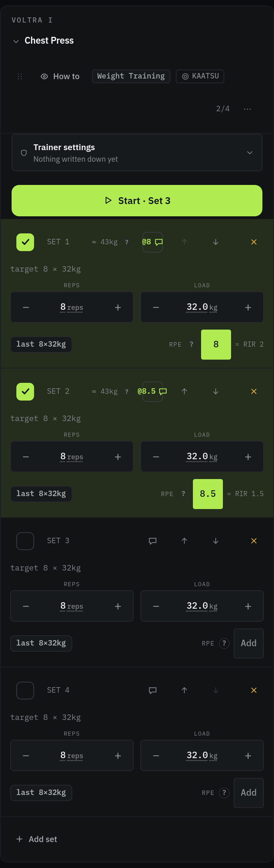
Task: Add RPE for Set 4
Action: (249, 793)
